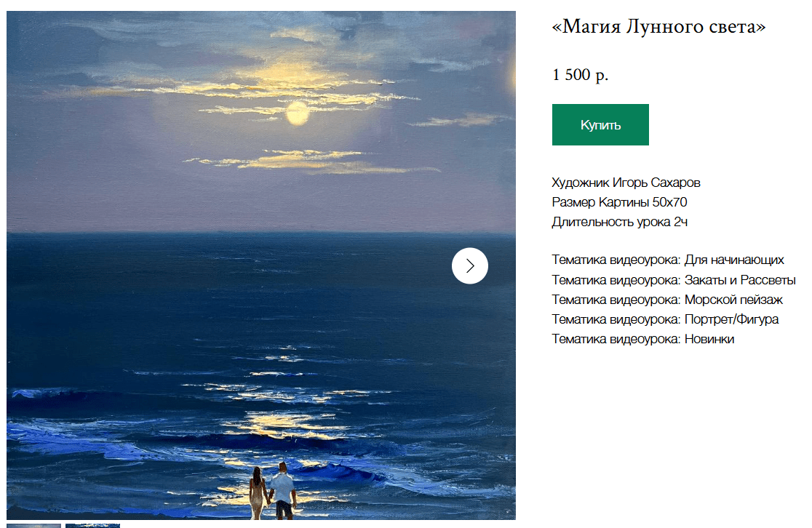This screenshot has width=812, height=528.
Task: Click the Размер Картины 50x70 line
Action: 619,202
